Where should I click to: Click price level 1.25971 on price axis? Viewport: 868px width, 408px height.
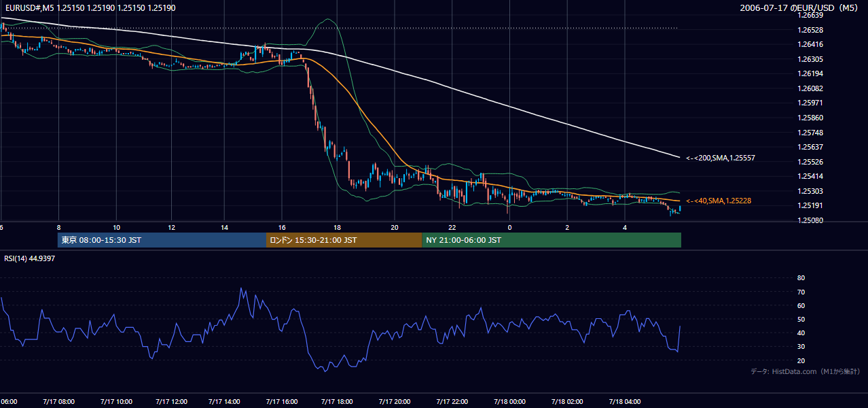click(811, 103)
